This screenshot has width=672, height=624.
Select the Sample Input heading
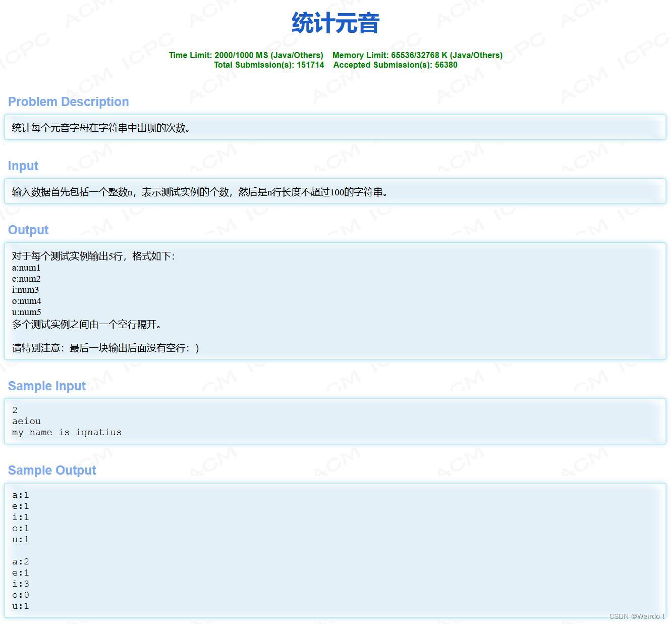(x=46, y=386)
